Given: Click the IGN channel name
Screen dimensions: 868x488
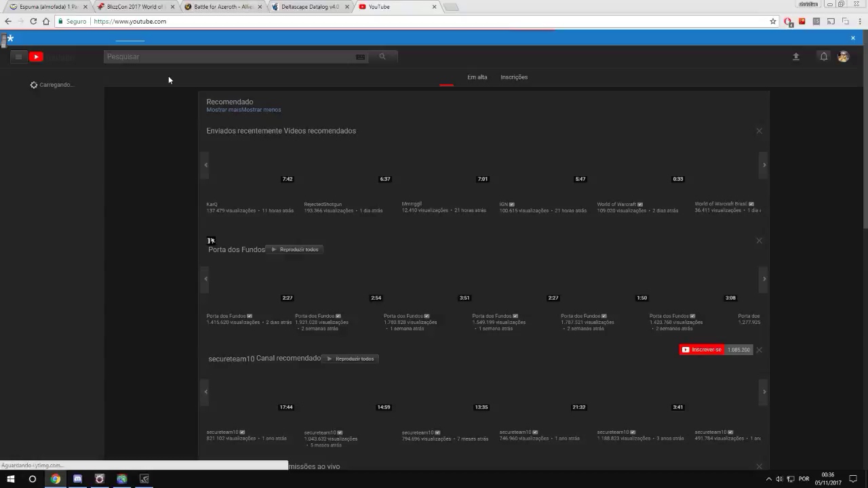Looking at the screenshot, I should click(504, 204).
